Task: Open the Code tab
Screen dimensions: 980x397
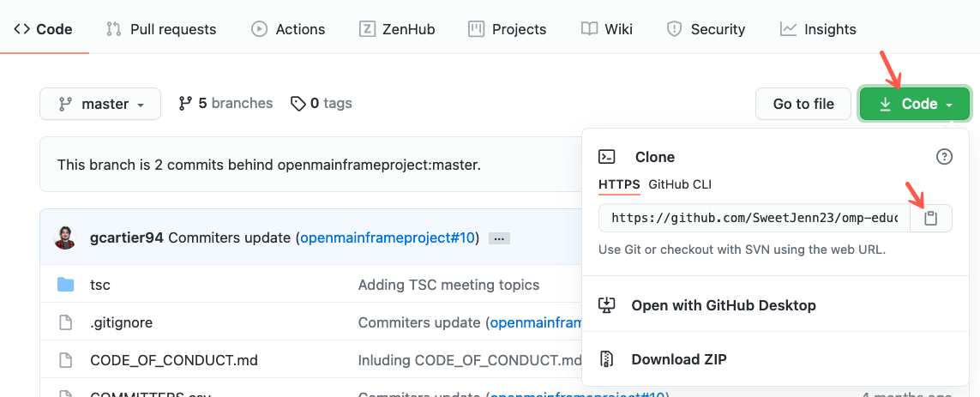Action: [43, 29]
